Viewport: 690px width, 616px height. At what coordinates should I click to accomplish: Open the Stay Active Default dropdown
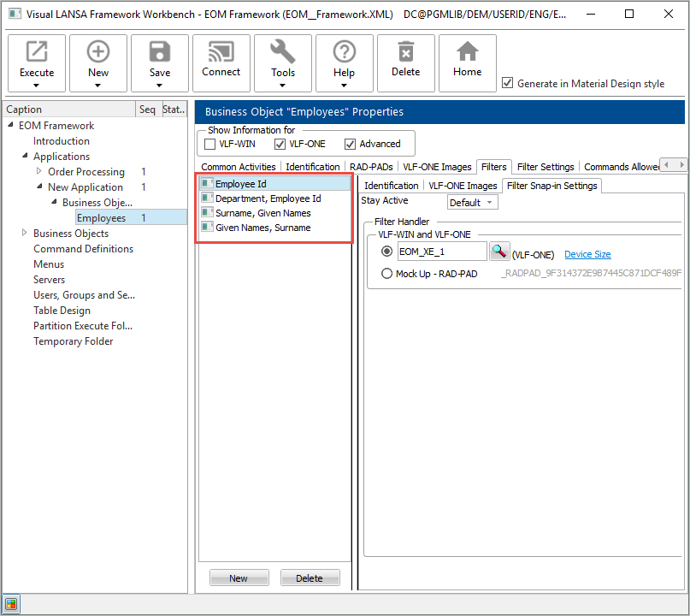[x=472, y=203]
